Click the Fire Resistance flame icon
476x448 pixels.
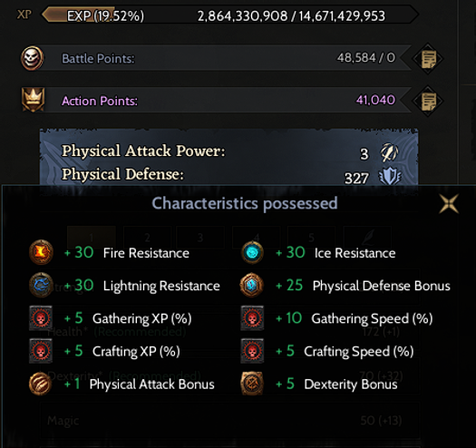tap(41, 252)
